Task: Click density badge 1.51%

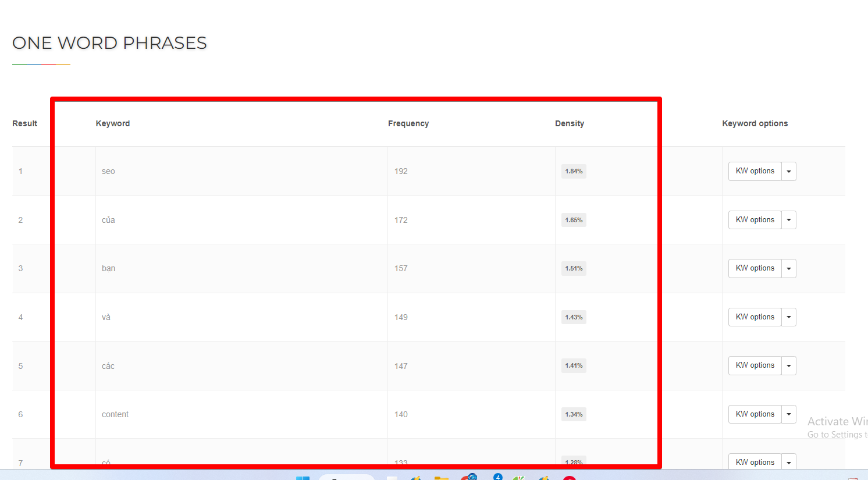Action: coord(574,268)
